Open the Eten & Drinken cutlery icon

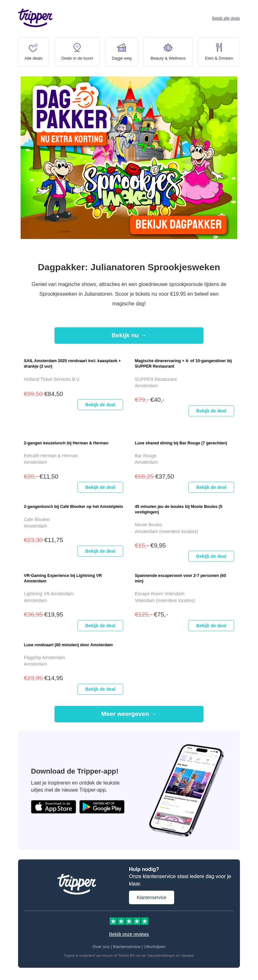point(219,47)
